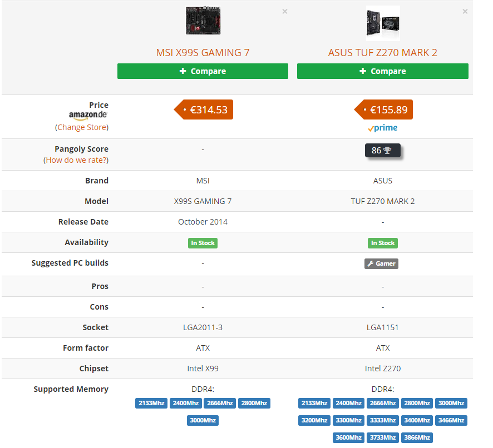The height and width of the screenshot is (448, 493).
Task: Remove MSI X99S GAMING 7 with its X icon
Action: 284,12
